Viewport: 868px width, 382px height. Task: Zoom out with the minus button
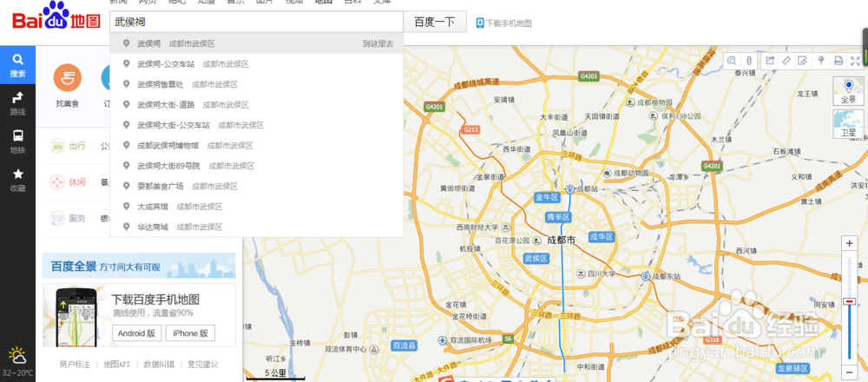[x=849, y=372]
